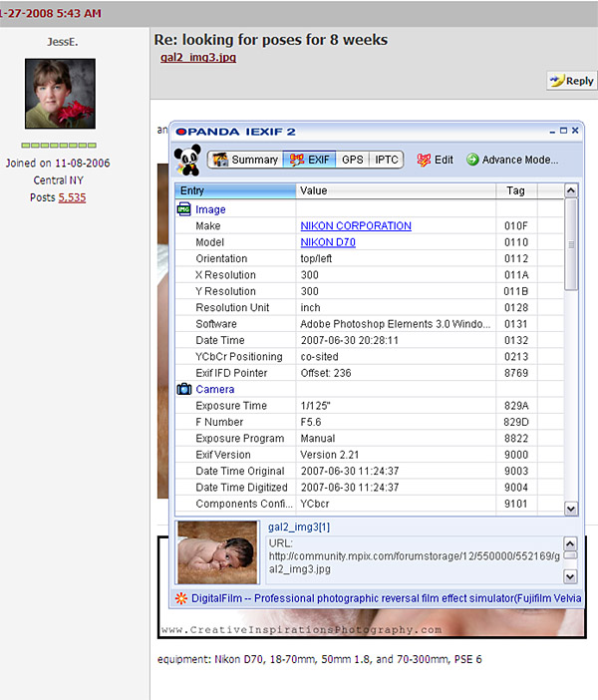Sort by the Value column header

click(x=396, y=190)
